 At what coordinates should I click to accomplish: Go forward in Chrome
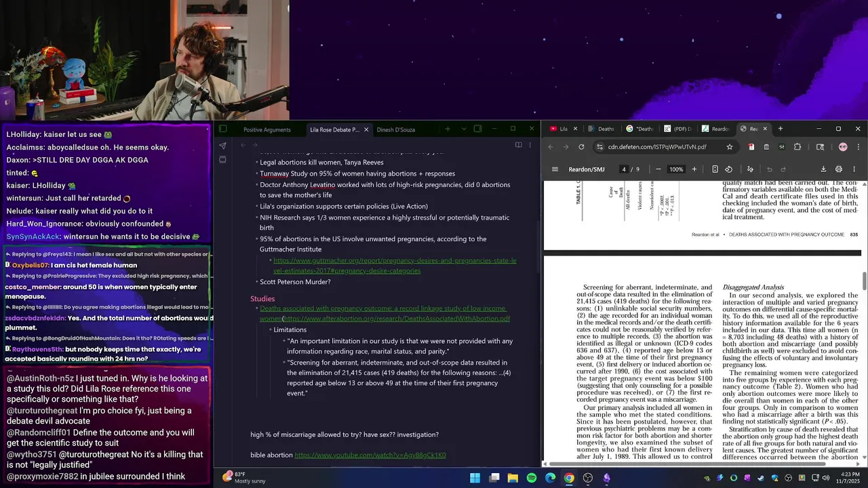click(x=566, y=147)
